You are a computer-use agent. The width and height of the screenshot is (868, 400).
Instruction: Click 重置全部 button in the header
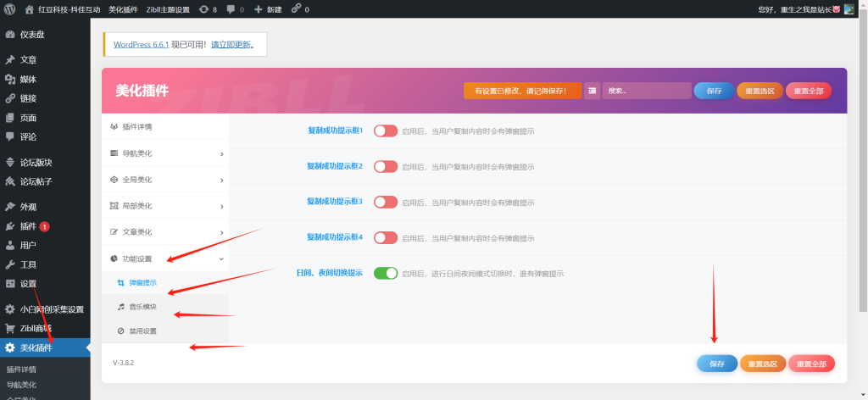tap(809, 91)
